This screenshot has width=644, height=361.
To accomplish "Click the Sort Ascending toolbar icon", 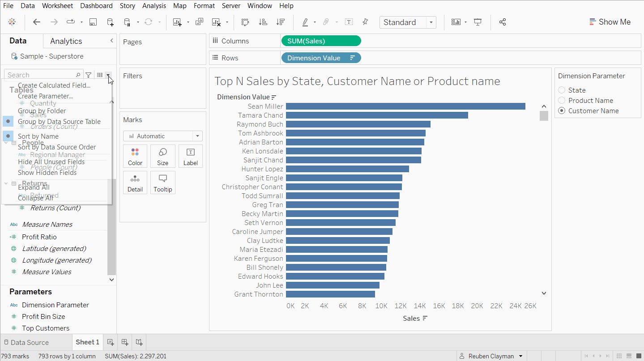I will tap(264, 21).
